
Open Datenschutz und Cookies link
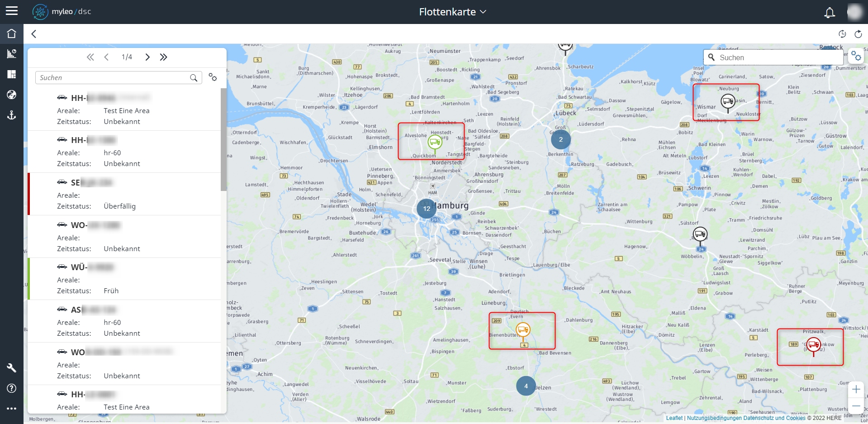[x=774, y=418]
